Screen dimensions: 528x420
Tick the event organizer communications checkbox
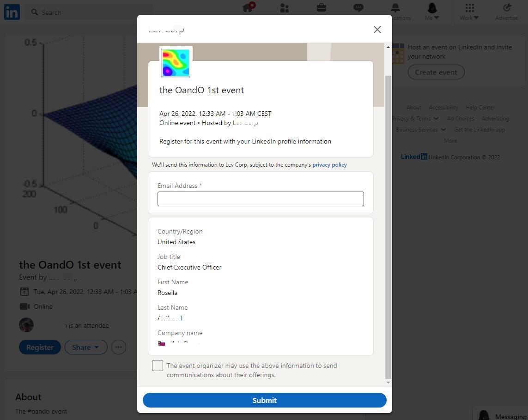pos(157,366)
